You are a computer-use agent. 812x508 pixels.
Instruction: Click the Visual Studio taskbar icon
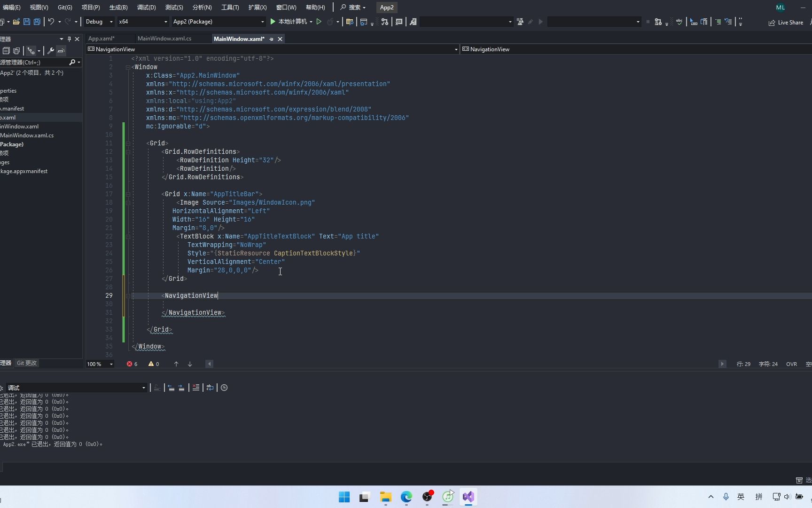[x=468, y=497]
